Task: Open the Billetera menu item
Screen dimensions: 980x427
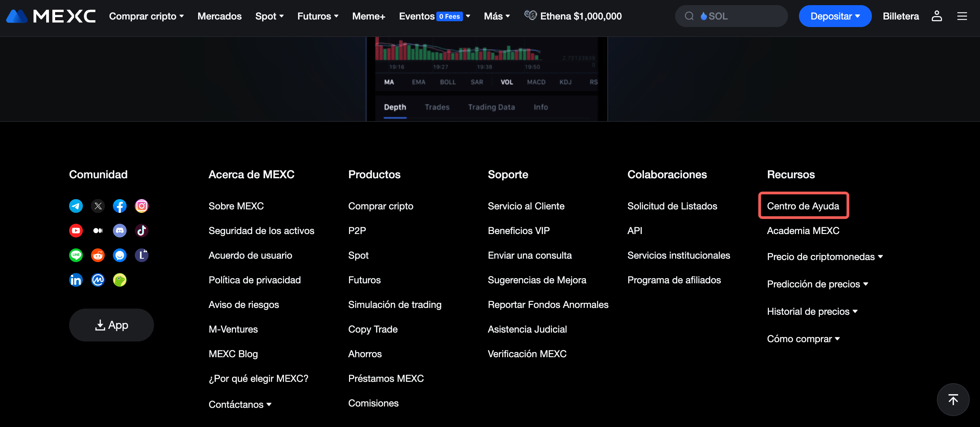Action: pos(901,16)
